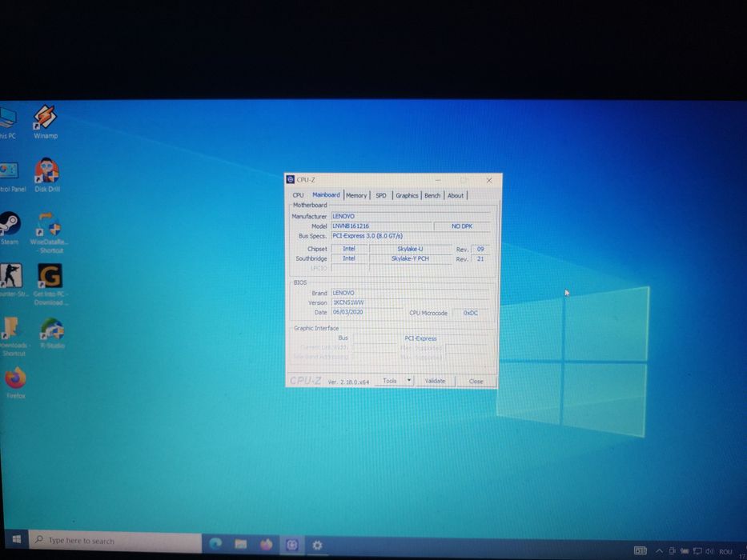Click the Bus Specs PCI-Express 3.0 field

point(411,236)
